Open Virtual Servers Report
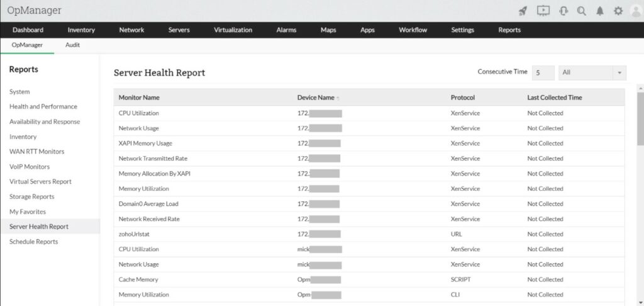The image size is (644, 306). pyautogui.click(x=40, y=181)
